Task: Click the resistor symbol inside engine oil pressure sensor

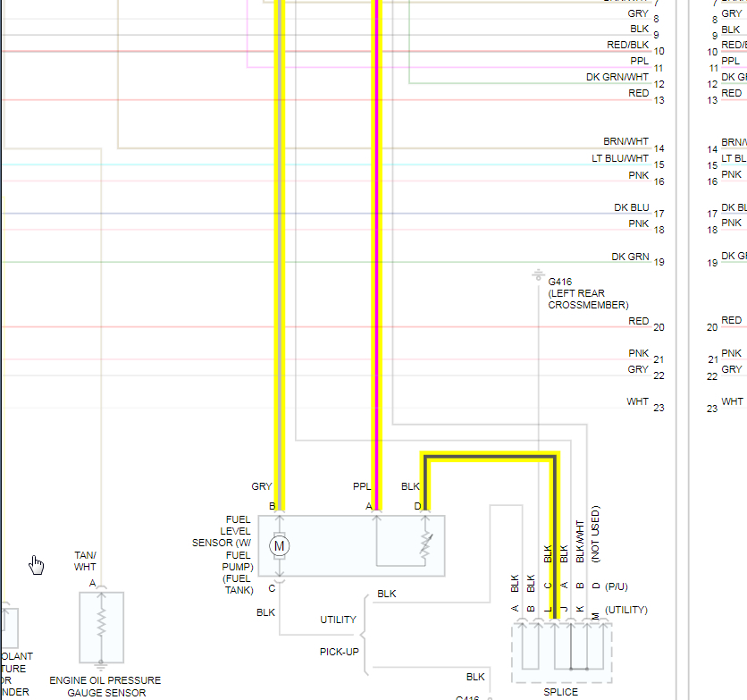Action: point(101,622)
